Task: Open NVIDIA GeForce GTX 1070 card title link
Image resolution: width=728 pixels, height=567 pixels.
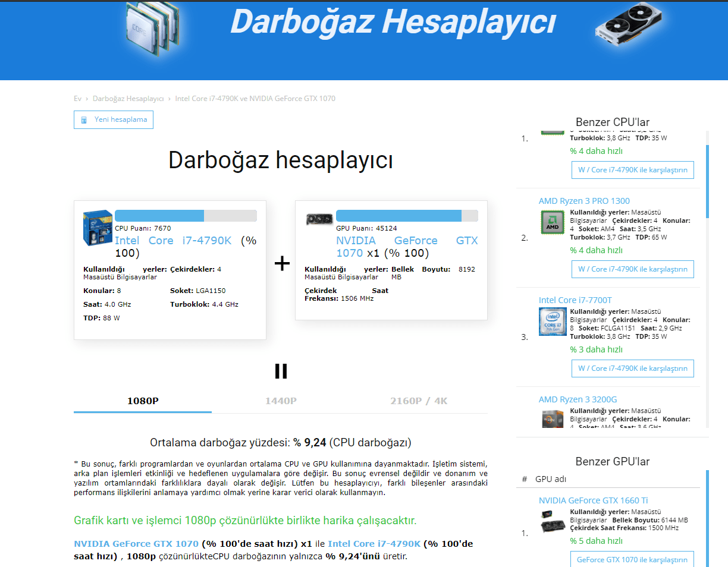Action: [x=407, y=247]
